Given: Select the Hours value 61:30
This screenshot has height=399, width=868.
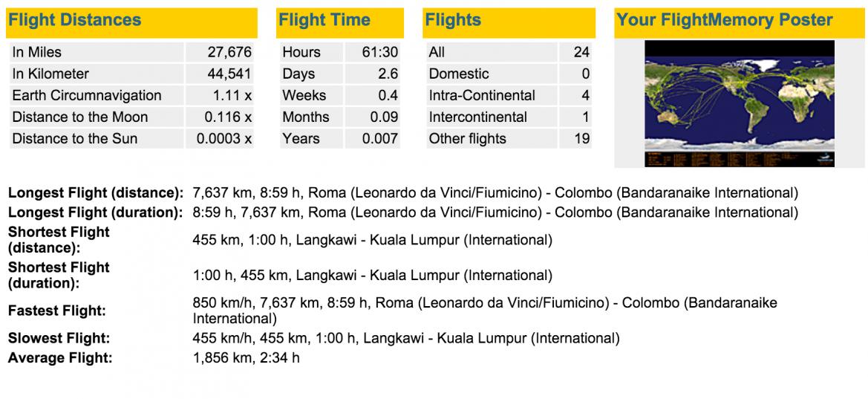Looking at the screenshot, I should [379, 53].
